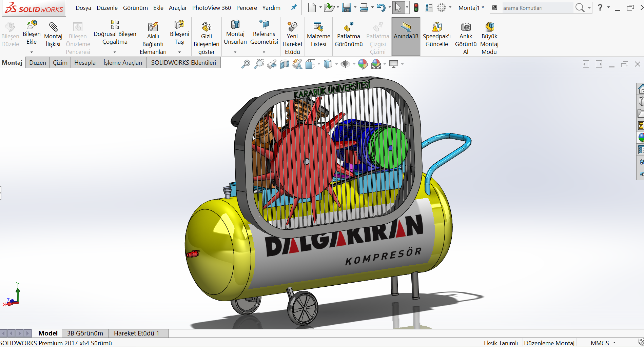Open the Araçlar menu
This screenshot has width=644, height=347.
tap(178, 8)
